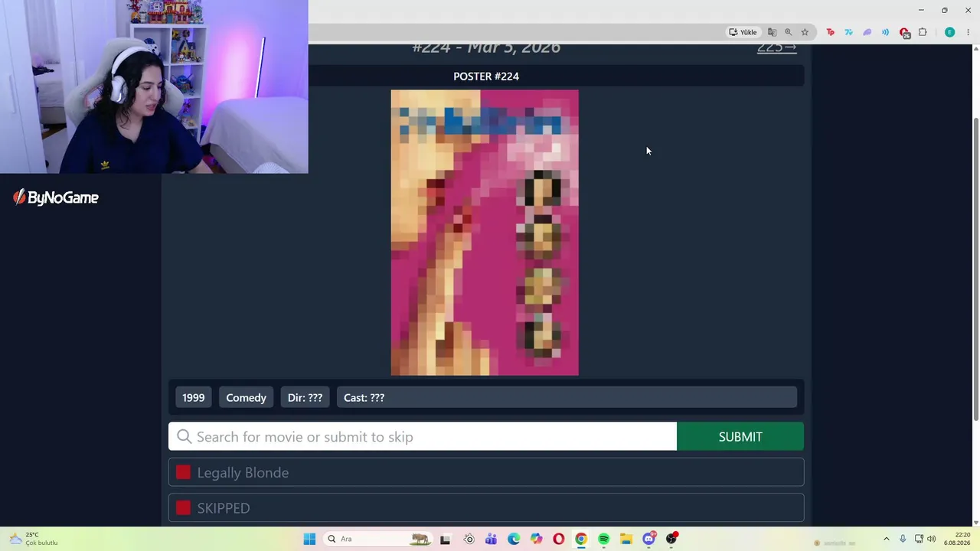This screenshot has width=980, height=551.
Task: Expand the hidden system tray icons
Action: pos(887,539)
